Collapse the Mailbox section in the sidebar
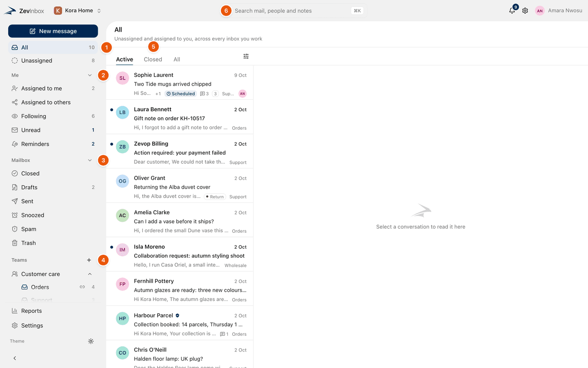 [x=90, y=160]
